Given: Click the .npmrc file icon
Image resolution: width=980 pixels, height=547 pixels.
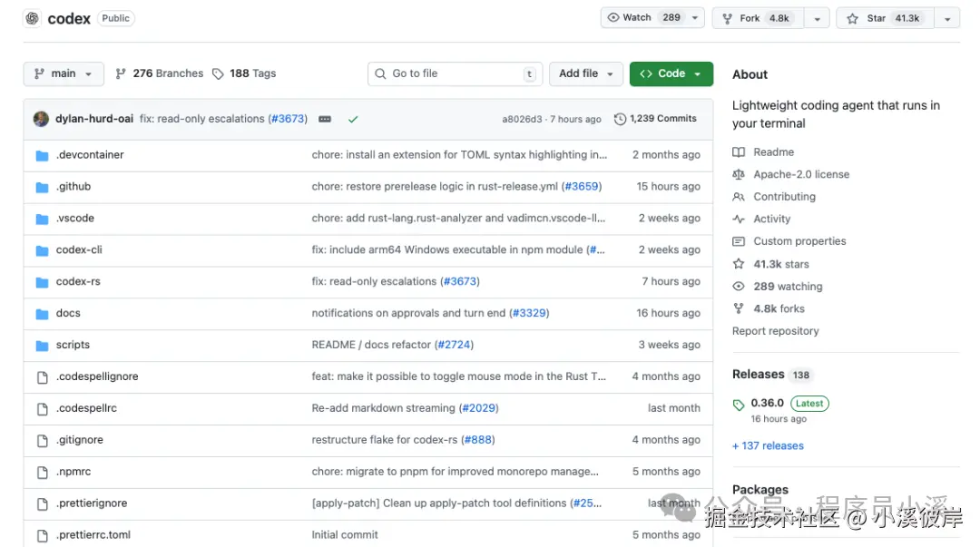Looking at the screenshot, I should point(42,472).
